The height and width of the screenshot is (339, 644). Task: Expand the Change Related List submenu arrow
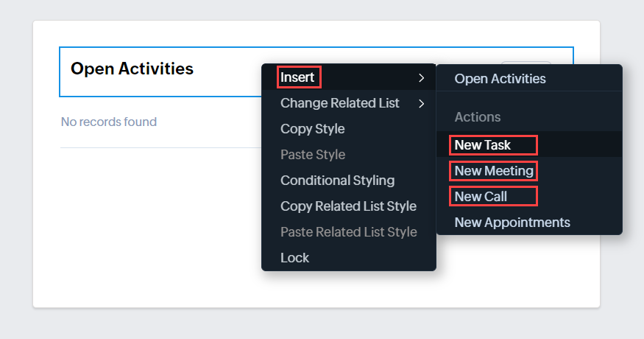pos(421,103)
